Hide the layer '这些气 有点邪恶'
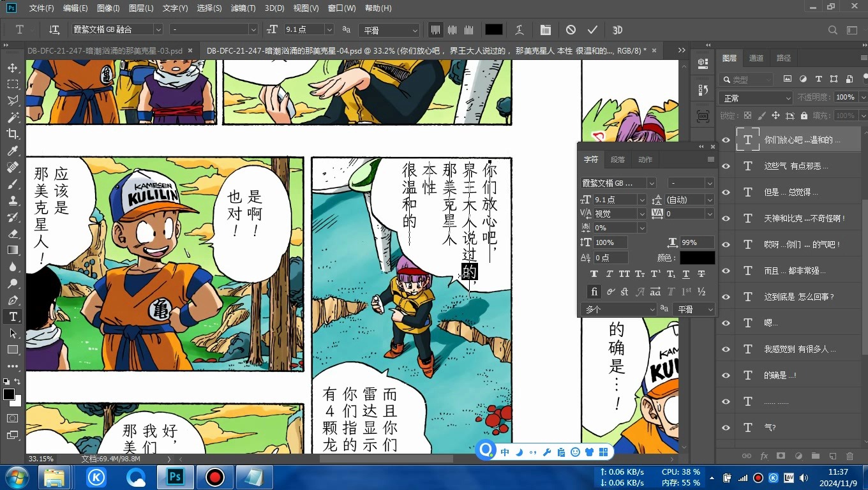 726,166
